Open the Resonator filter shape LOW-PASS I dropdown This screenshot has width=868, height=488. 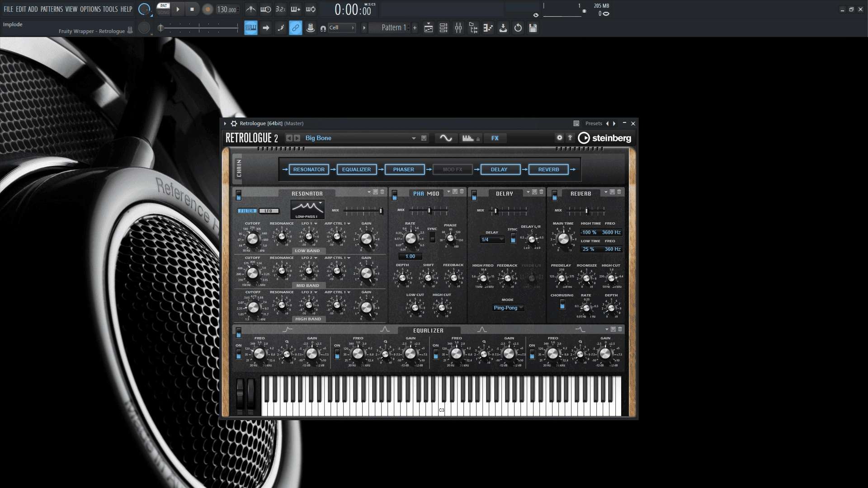pos(307,210)
